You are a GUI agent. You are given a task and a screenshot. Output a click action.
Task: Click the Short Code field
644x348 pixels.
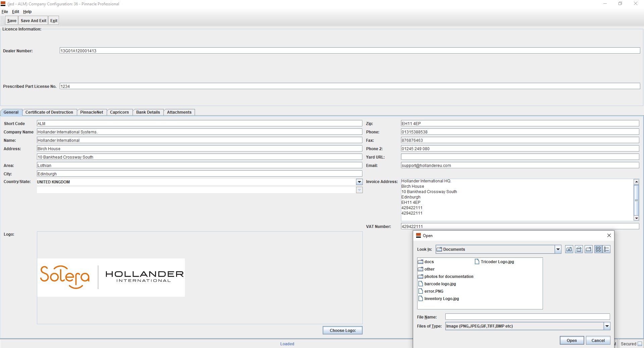pyautogui.click(x=199, y=123)
